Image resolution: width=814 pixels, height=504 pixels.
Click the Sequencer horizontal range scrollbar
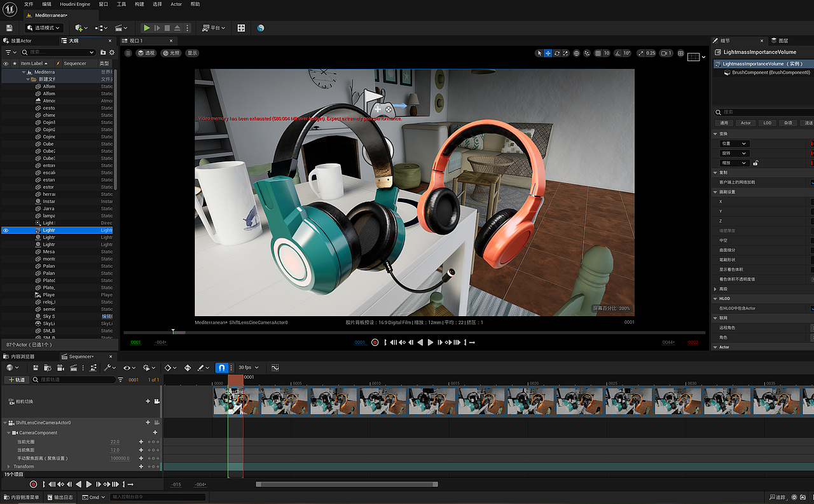coord(347,484)
